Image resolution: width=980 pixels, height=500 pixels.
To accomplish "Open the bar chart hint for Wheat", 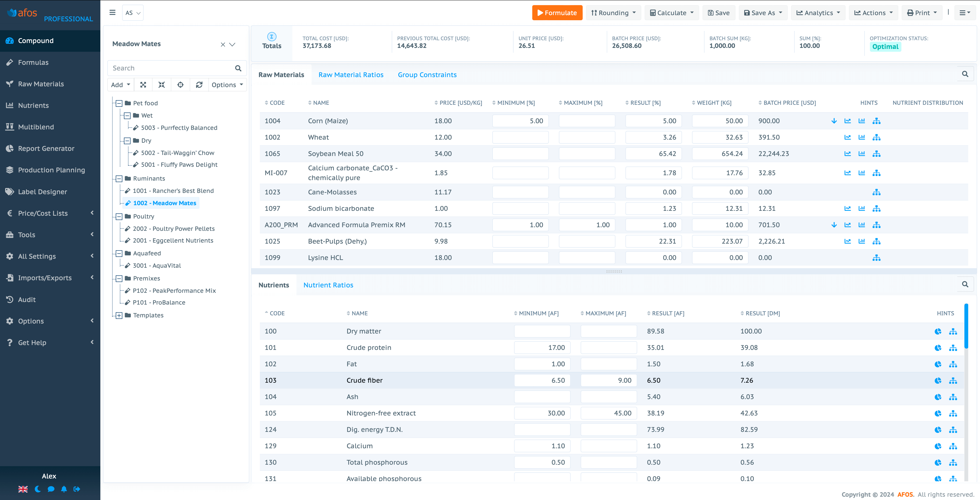I will [x=862, y=137].
